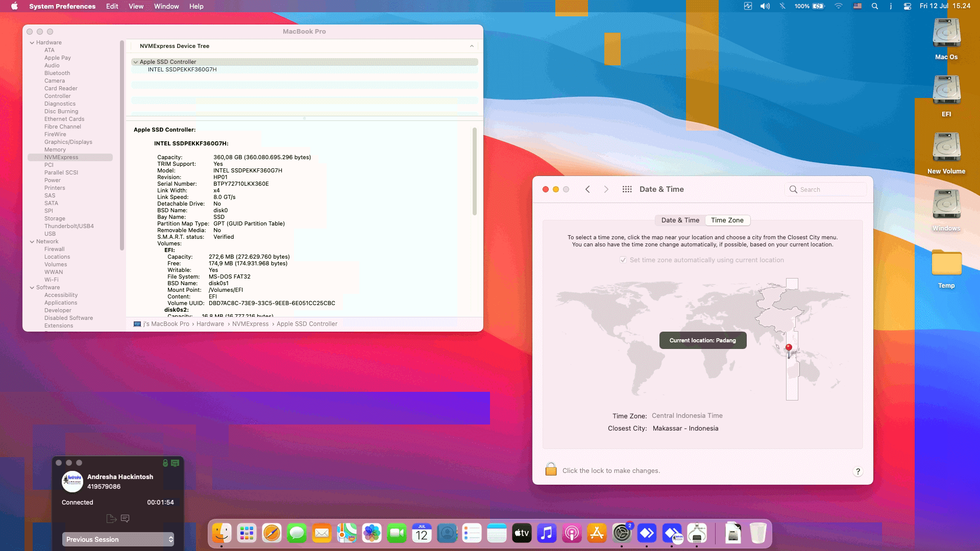This screenshot has width=980, height=551.
Task: Click the file transfer icon in the session panel
Action: (x=111, y=518)
